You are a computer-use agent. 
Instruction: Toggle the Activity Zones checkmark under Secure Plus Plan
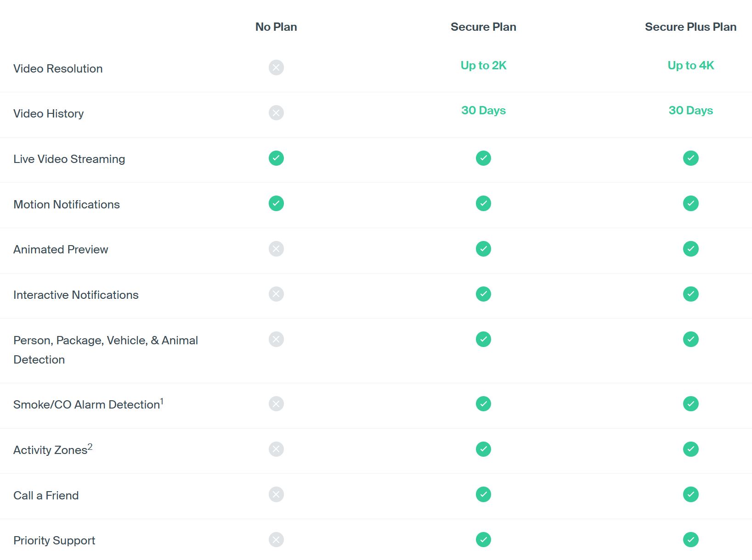tap(690, 449)
